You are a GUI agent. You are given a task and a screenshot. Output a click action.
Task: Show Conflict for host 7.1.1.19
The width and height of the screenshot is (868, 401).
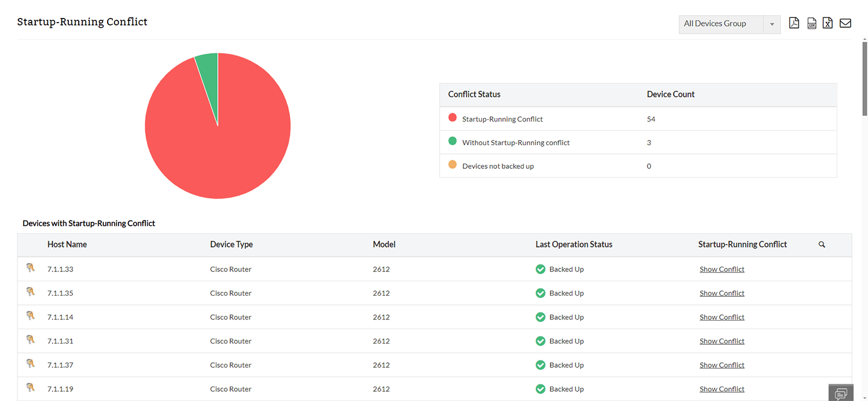tap(722, 389)
